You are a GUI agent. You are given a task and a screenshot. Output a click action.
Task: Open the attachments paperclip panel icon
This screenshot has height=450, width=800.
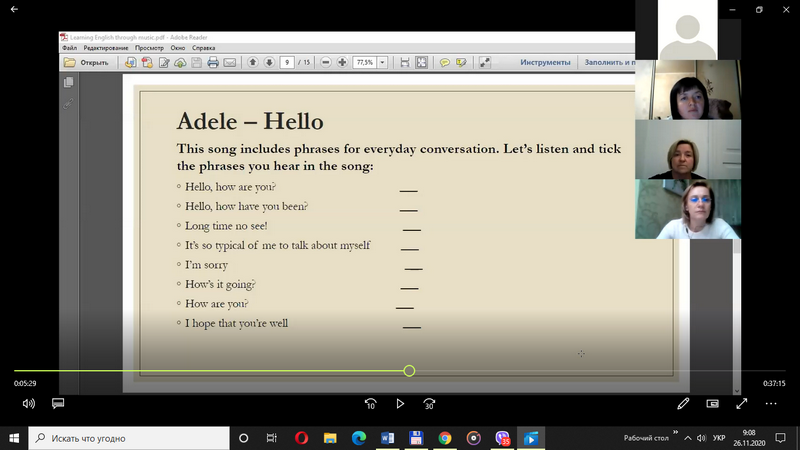pyautogui.click(x=68, y=104)
